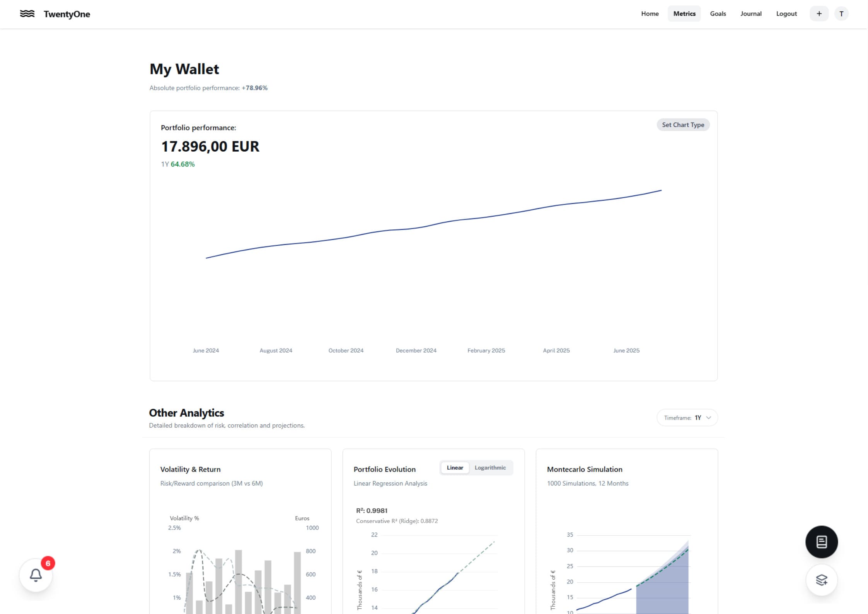Image resolution: width=868 pixels, height=614 pixels.
Task: Open the Goals page
Action: (718, 14)
